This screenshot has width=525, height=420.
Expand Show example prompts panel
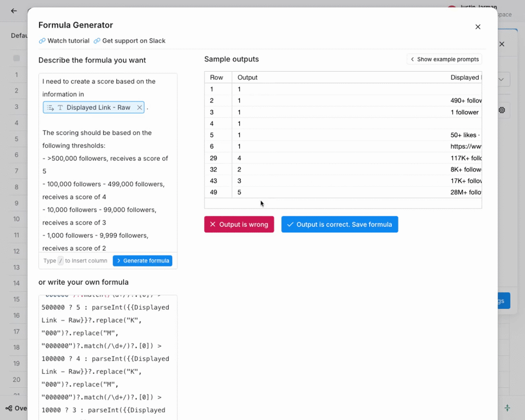(x=444, y=59)
